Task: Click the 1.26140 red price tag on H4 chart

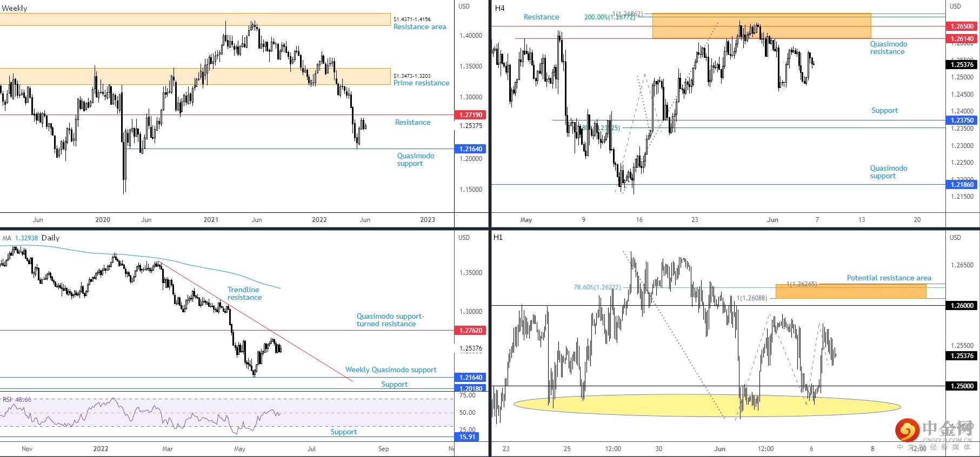Action: pos(962,39)
